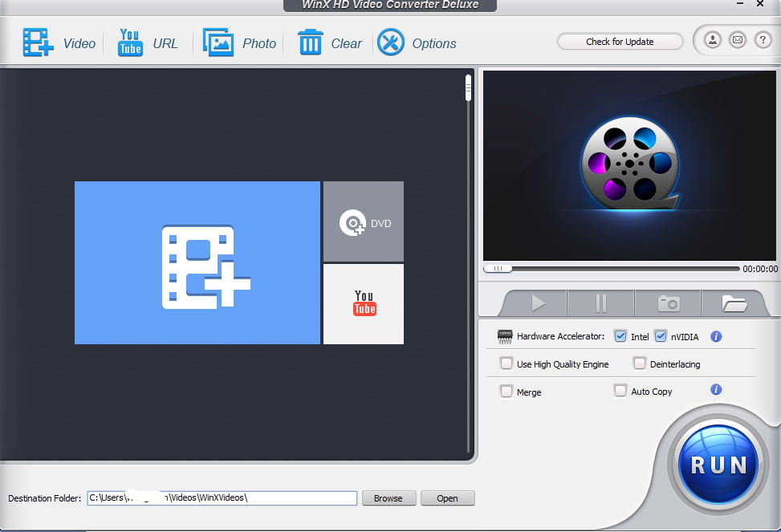Start conversion with the RUN button
The height and width of the screenshot is (532, 781).
718,465
